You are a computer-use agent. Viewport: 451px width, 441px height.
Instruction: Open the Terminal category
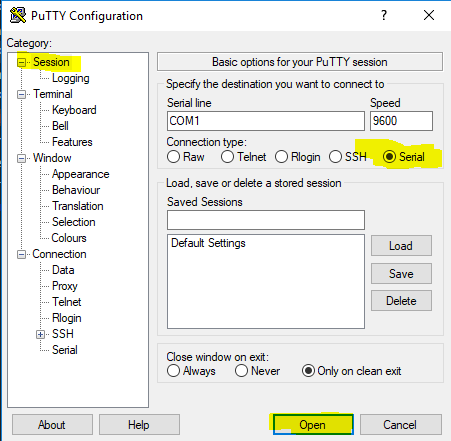click(x=53, y=94)
